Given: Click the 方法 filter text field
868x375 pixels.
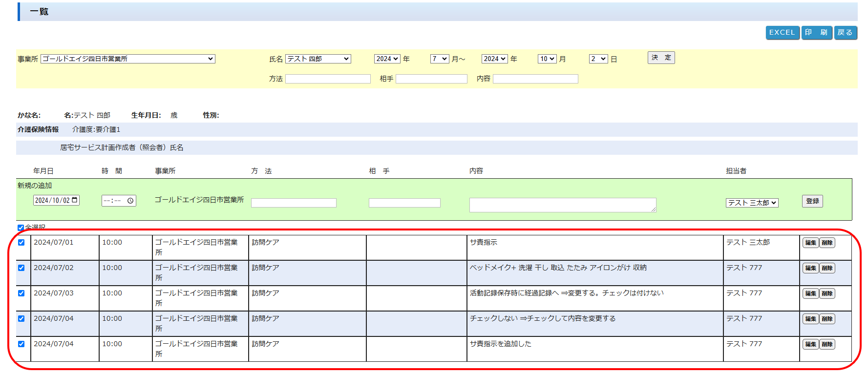Looking at the screenshot, I should click(x=328, y=79).
